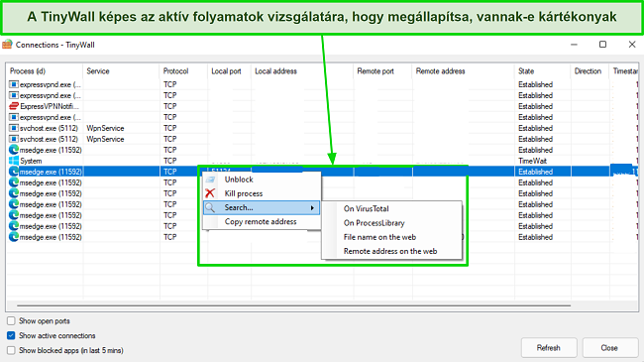Sort by the Process (id) column header
This screenshot has width=644, height=362.
(45, 71)
